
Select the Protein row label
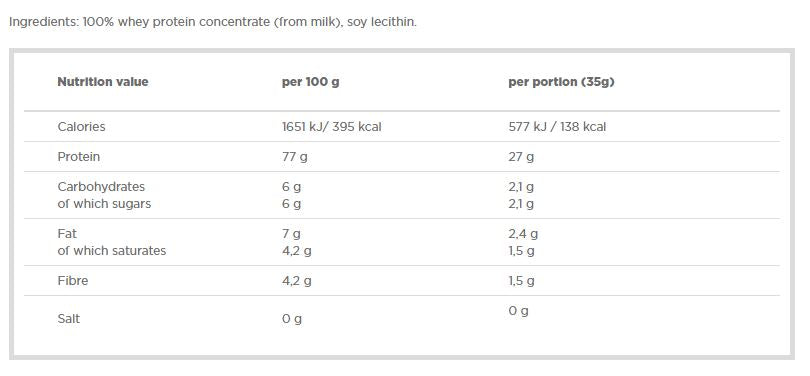click(79, 156)
